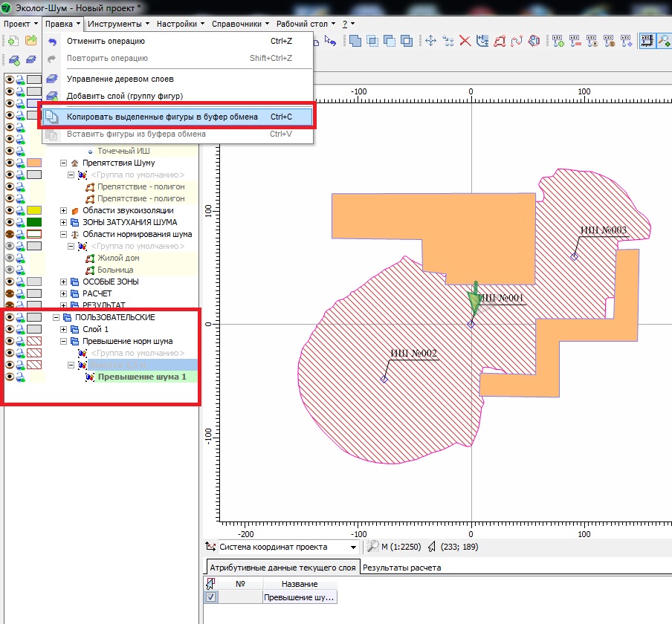Select the Больница item in layer tree
Screen dimensions: 672x624
pos(115,270)
